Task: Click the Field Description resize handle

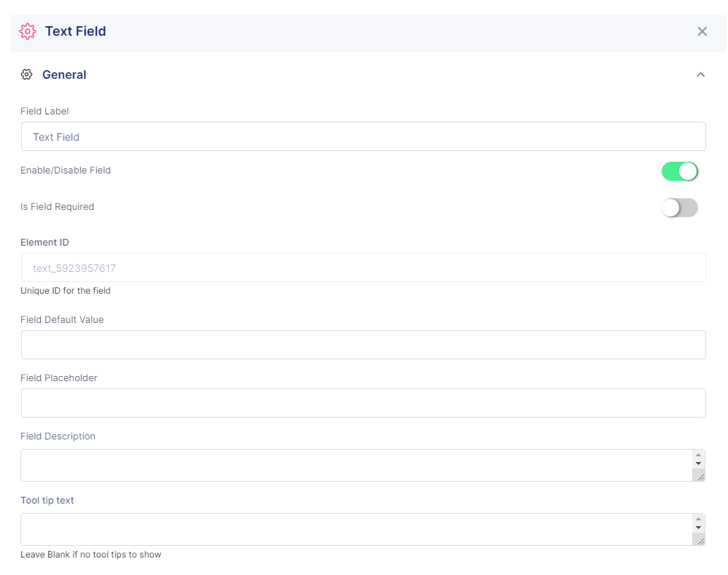Action: coord(699,476)
